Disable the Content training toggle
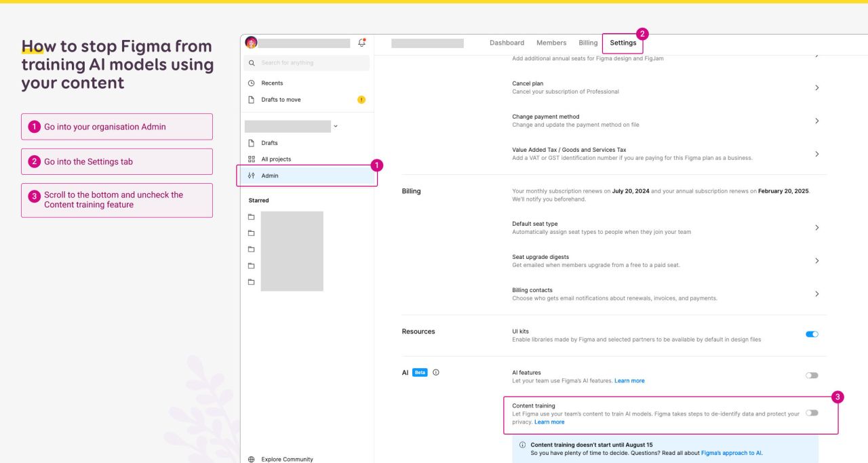 click(x=812, y=413)
